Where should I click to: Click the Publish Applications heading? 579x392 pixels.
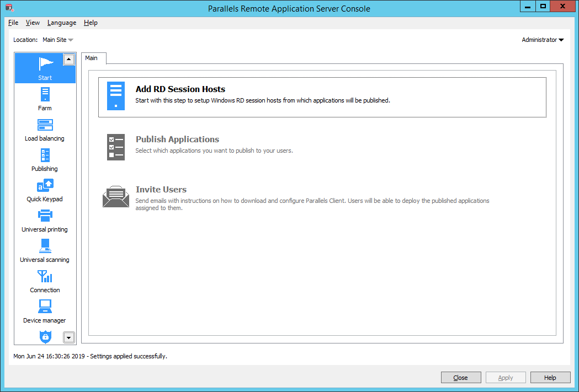click(x=177, y=139)
